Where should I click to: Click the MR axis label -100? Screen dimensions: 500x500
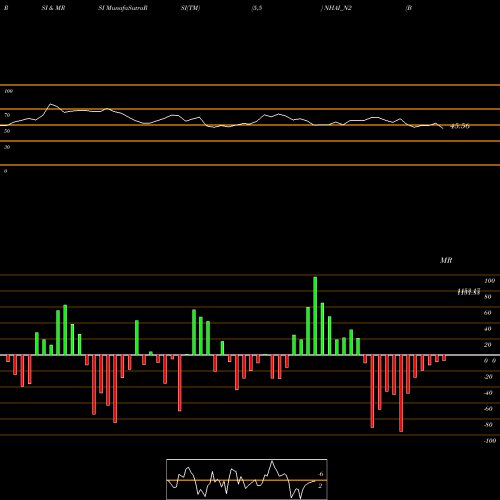[490, 441]
